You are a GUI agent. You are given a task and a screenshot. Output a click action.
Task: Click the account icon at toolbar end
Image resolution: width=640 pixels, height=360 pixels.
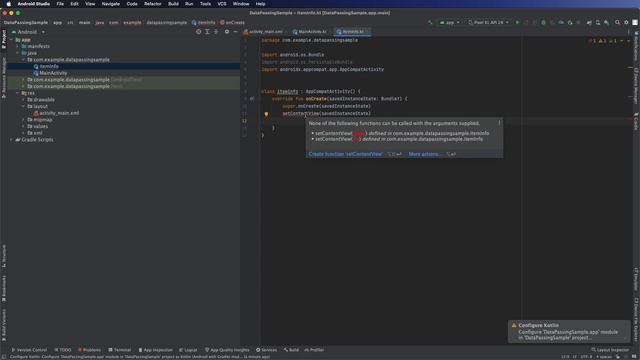tap(635, 22)
